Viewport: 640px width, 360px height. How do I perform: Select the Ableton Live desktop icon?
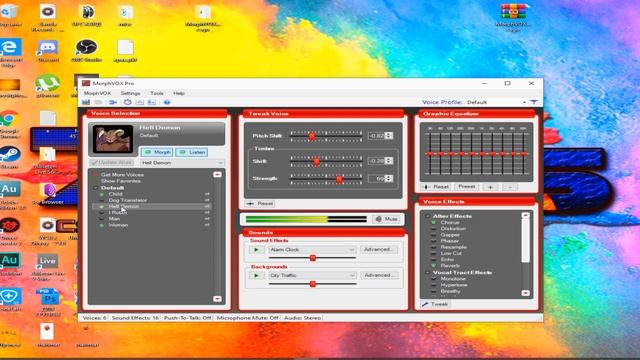(x=47, y=267)
